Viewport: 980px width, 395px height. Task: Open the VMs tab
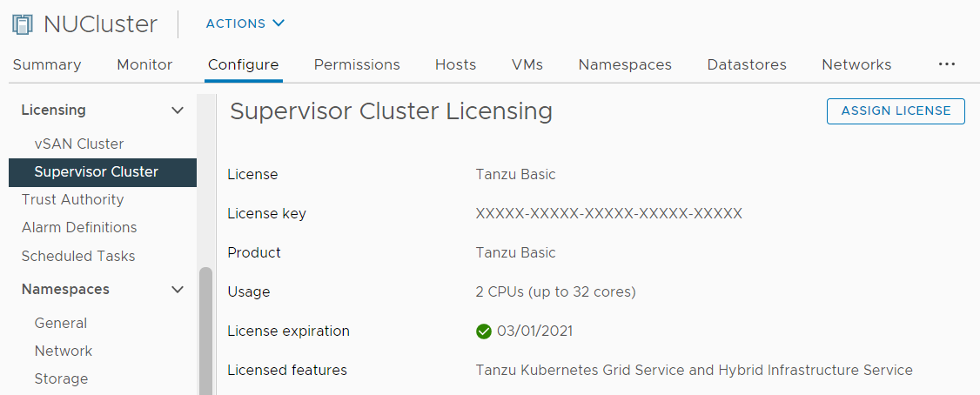527,65
